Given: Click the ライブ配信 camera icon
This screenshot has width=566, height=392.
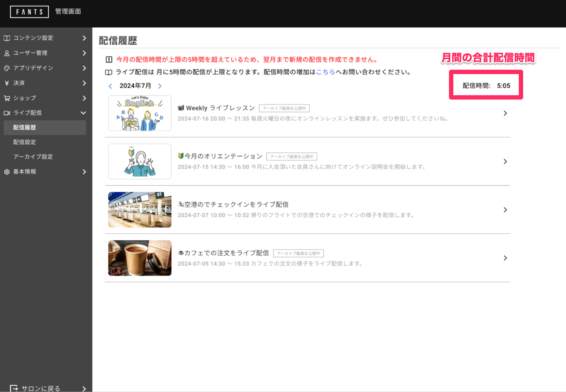Looking at the screenshot, I should (7, 113).
